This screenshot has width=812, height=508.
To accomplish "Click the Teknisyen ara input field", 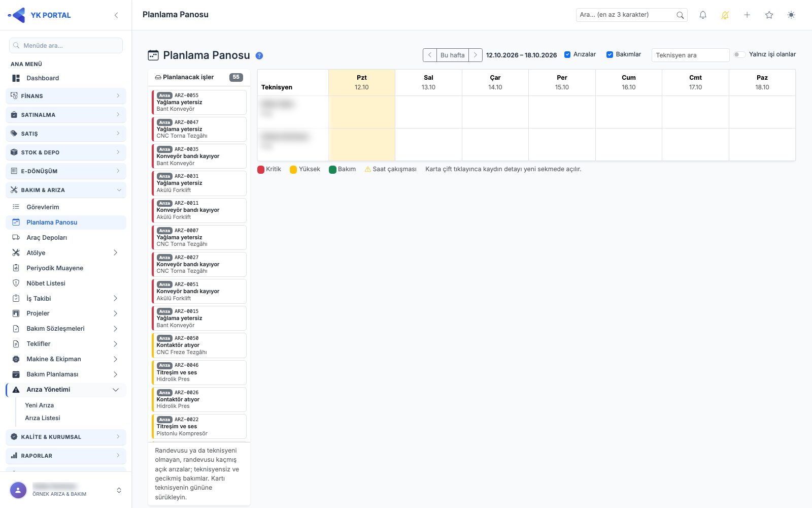I will (690, 55).
